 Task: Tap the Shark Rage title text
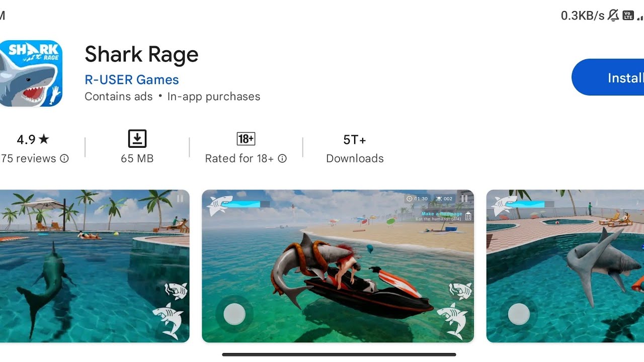point(141,54)
